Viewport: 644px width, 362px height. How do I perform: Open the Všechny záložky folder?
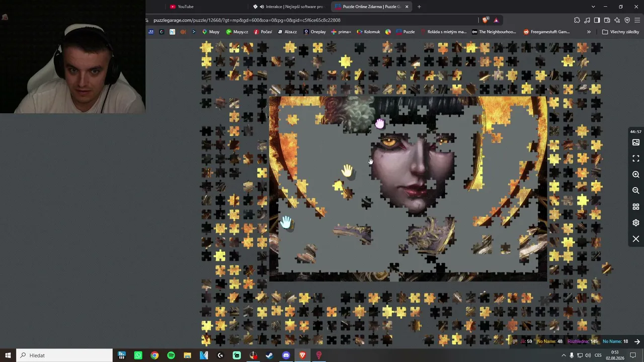click(621, 32)
